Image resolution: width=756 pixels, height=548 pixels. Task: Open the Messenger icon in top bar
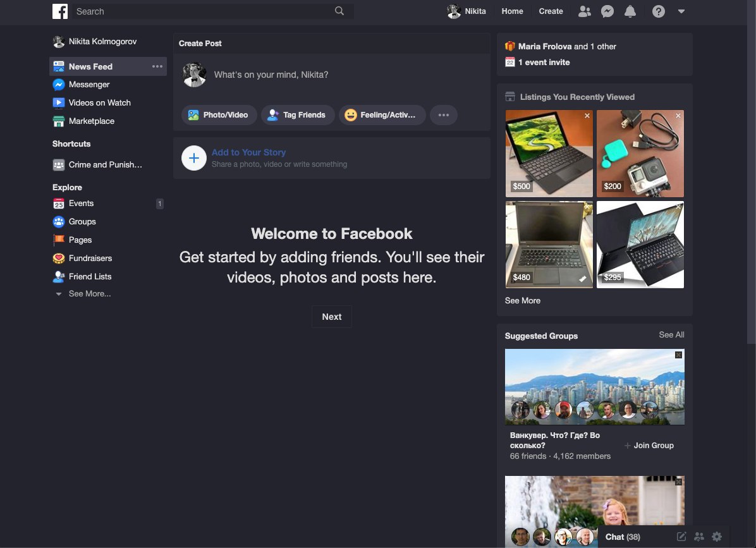pos(607,11)
